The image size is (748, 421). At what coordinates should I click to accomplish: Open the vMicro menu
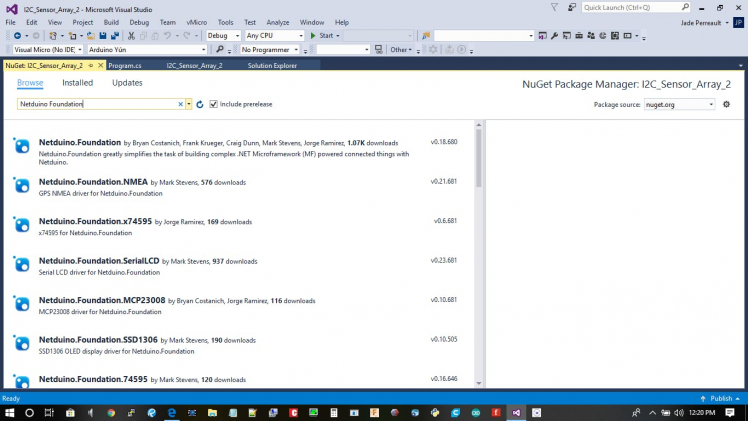pyautogui.click(x=195, y=22)
